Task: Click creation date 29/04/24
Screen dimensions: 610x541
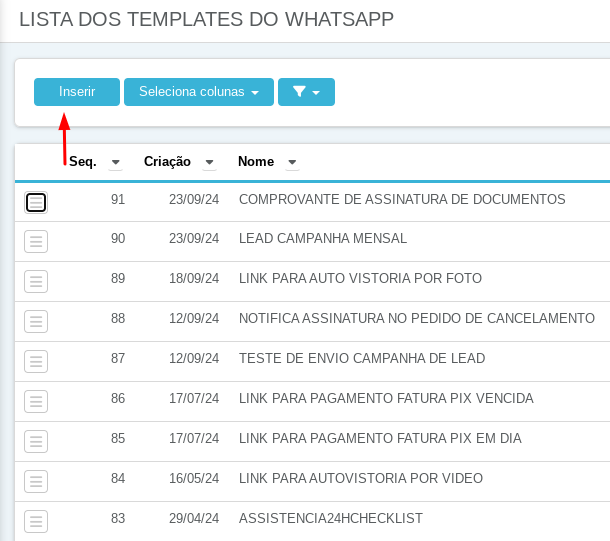Action: pyautogui.click(x=194, y=518)
